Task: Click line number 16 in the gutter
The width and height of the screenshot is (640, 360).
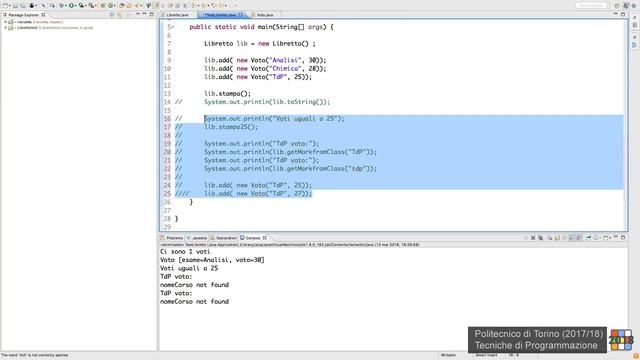Action: pos(167,119)
